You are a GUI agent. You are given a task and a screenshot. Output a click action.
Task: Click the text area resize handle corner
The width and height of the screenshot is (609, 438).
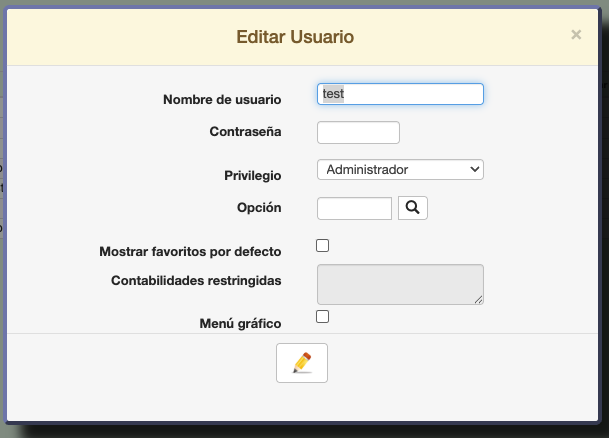[479, 299]
